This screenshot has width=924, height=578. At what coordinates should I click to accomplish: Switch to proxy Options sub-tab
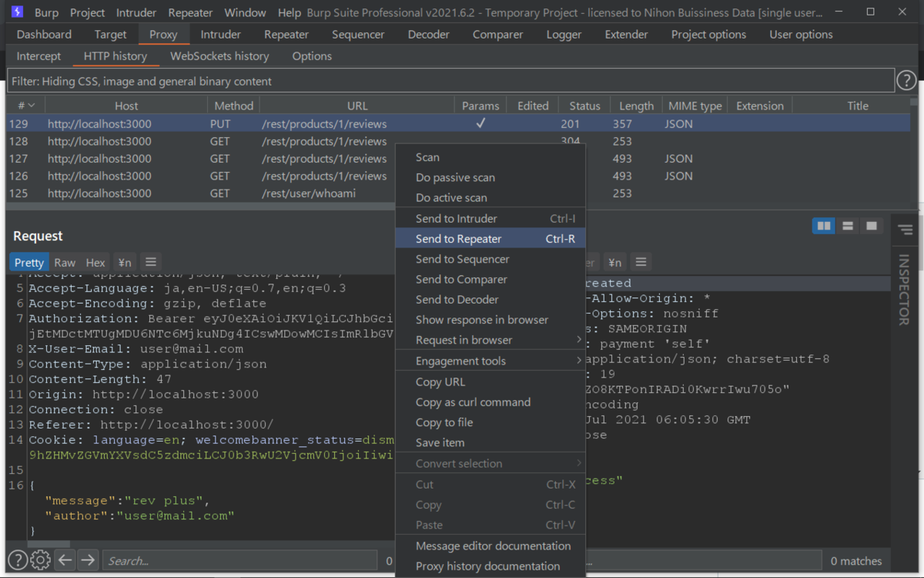tap(312, 55)
